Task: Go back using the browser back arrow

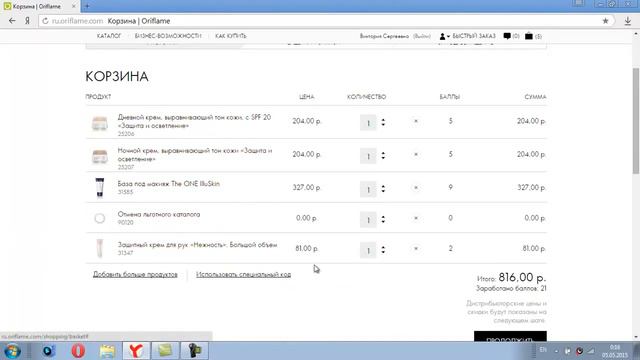Action: click(12, 21)
